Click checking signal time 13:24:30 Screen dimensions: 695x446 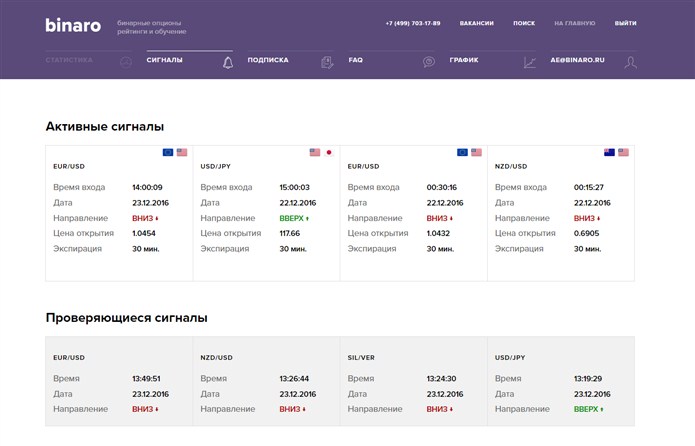click(441, 379)
